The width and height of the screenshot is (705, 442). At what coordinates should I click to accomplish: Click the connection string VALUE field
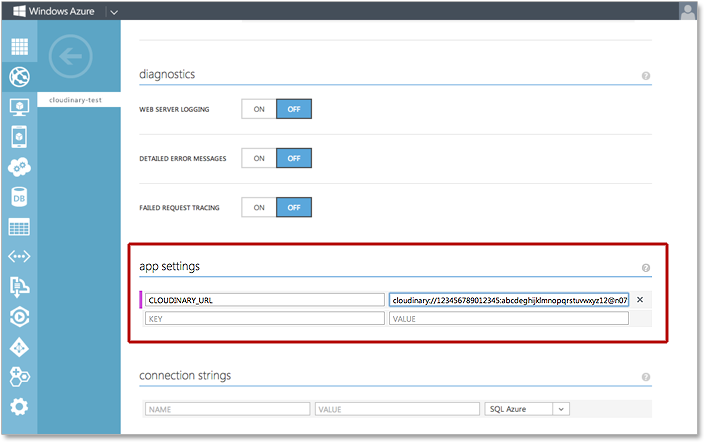(x=397, y=409)
